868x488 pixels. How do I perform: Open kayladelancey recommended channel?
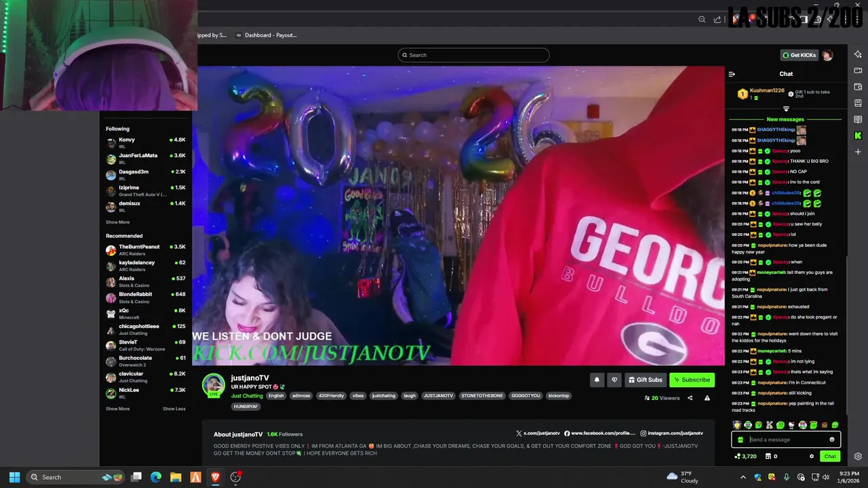146,266
